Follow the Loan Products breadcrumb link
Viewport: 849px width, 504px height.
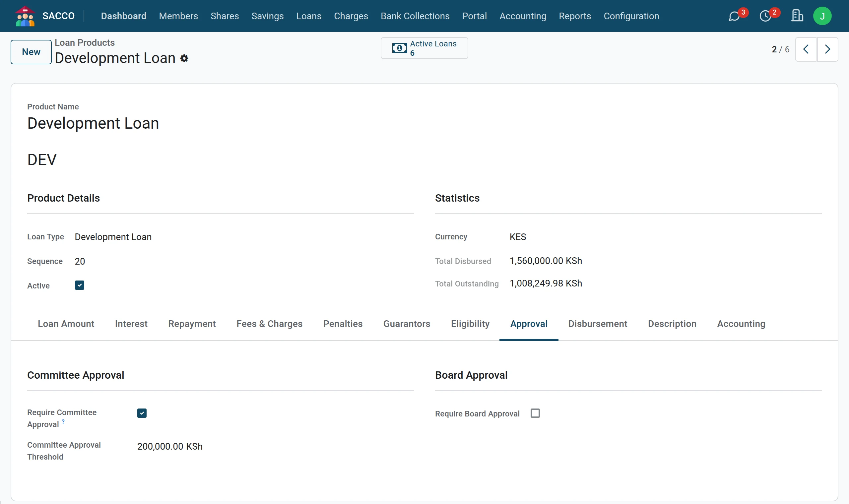tap(85, 42)
